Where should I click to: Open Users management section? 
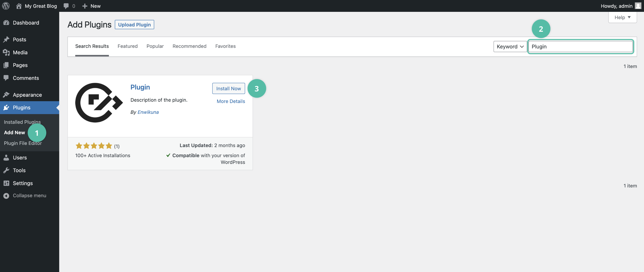19,157
